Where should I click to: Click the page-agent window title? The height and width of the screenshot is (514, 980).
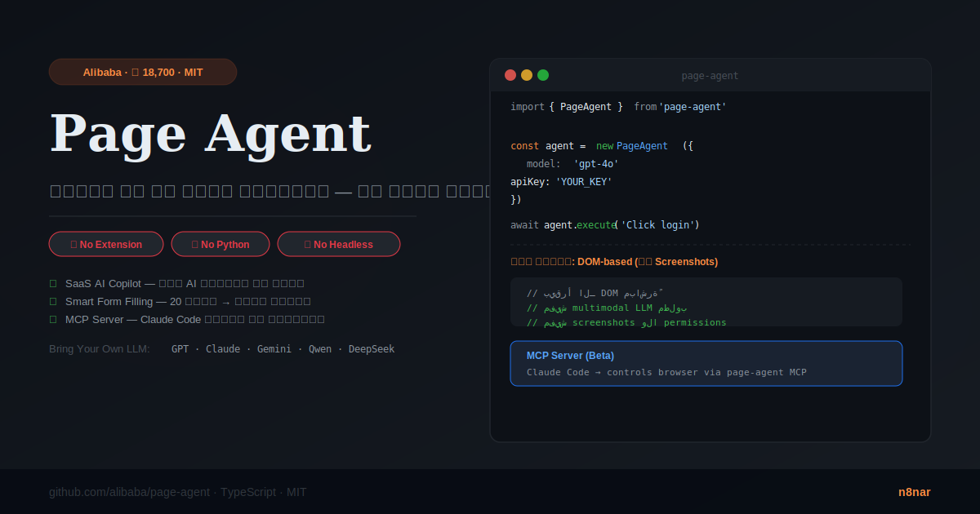[710, 76]
